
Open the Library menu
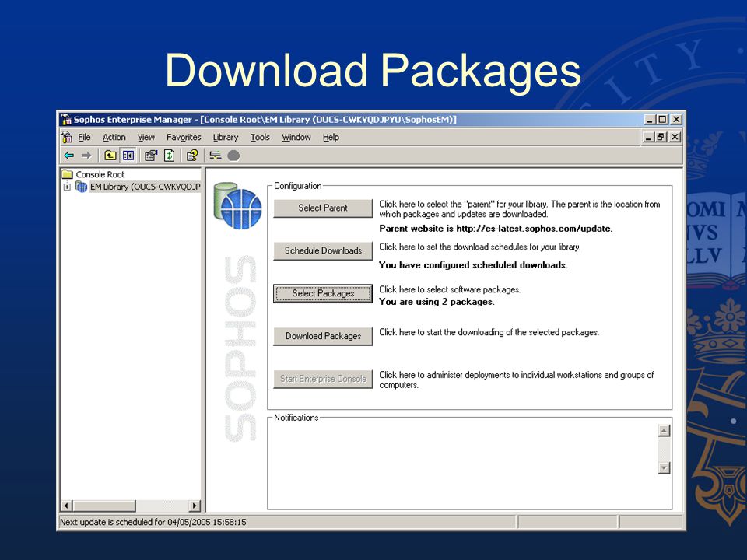point(226,137)
